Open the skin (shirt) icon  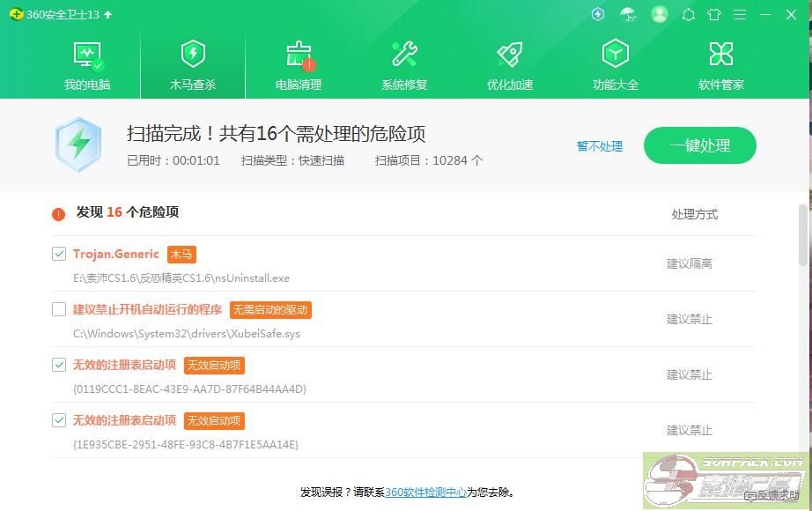[x=714, y=14]
